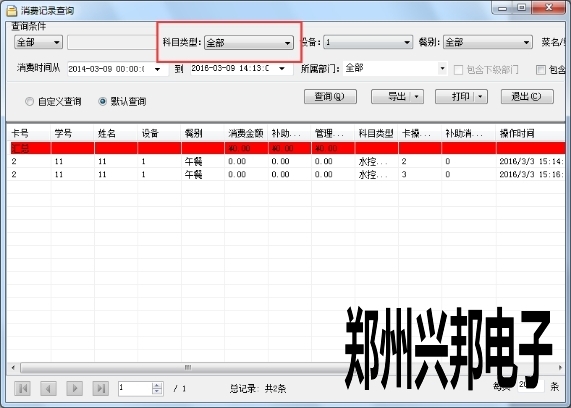Sort by 设备 column header
This screenshot has height=408, width=571.
pyautogui.click(x=159, y=133)
